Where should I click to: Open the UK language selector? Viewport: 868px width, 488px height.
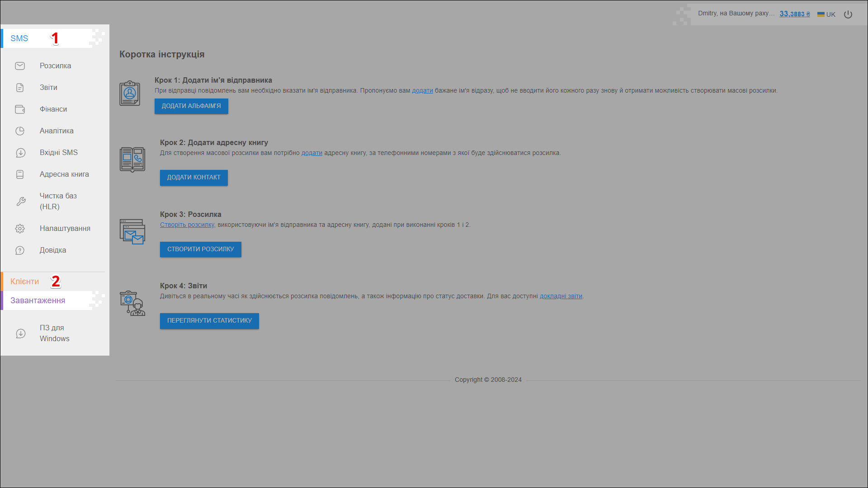(826, 14)
